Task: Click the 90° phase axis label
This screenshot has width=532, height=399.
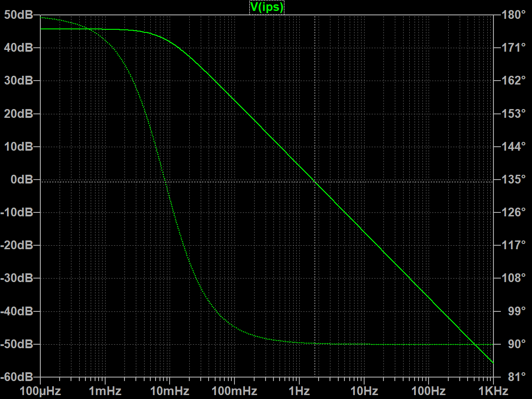Action: [x=517, y=344]
